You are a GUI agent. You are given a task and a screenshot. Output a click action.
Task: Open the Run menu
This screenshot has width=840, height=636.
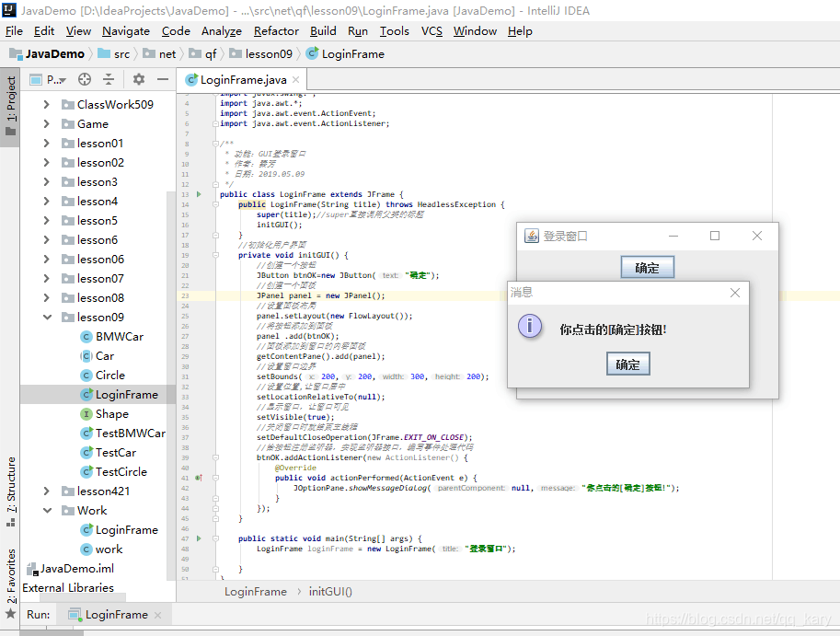point(357,31)
